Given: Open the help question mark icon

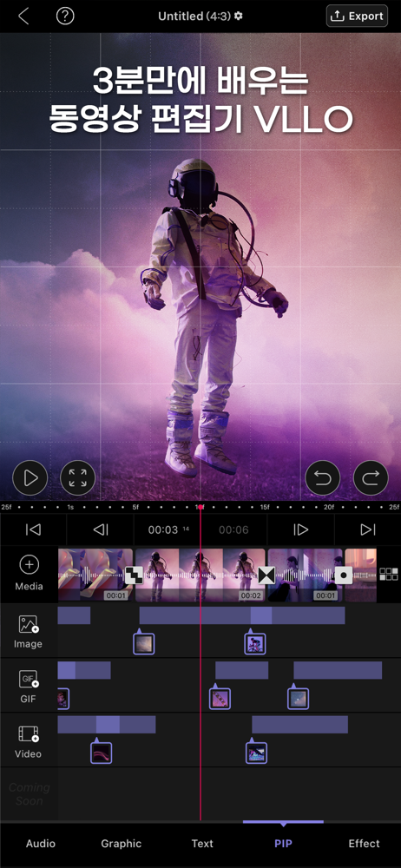Looking at the screenshot, I should tap(65, 16).
